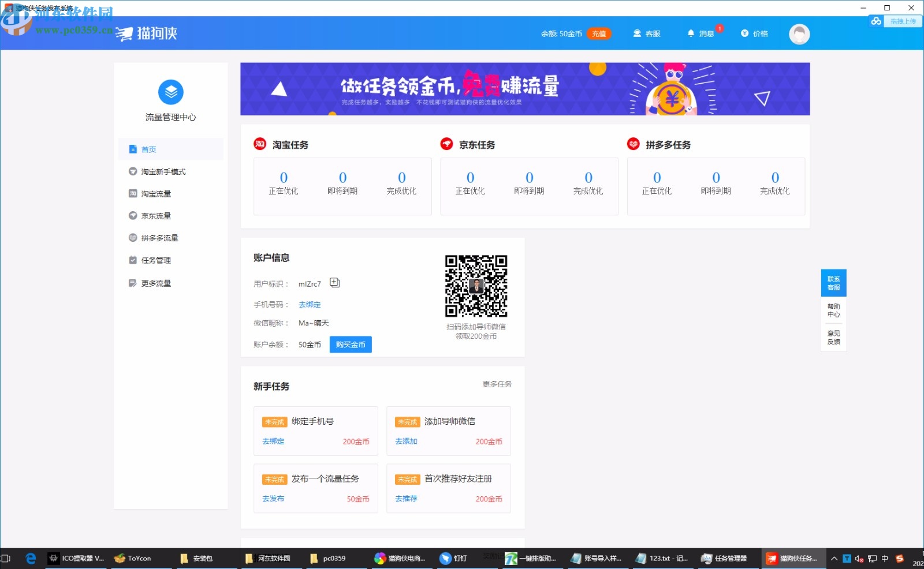924x569 pixels.
Task: Select 淘宝流量 in the sidebar
Action: coord(156,193)
